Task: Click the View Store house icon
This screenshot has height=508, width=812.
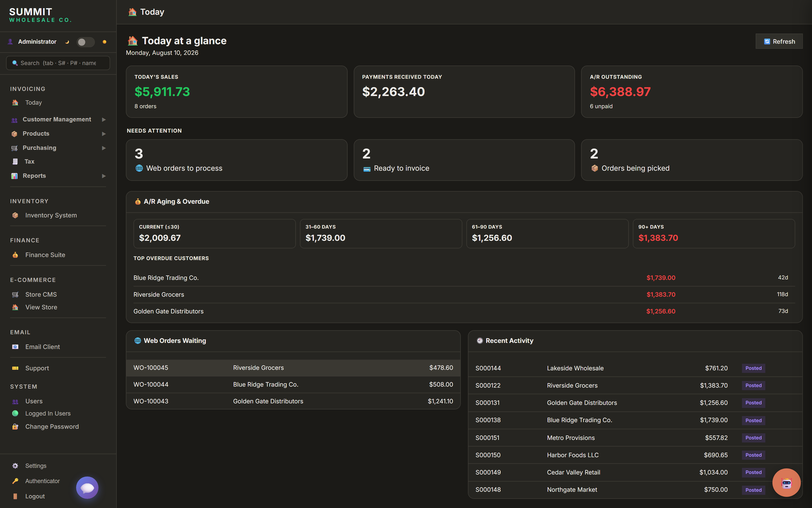Action: 15,307
